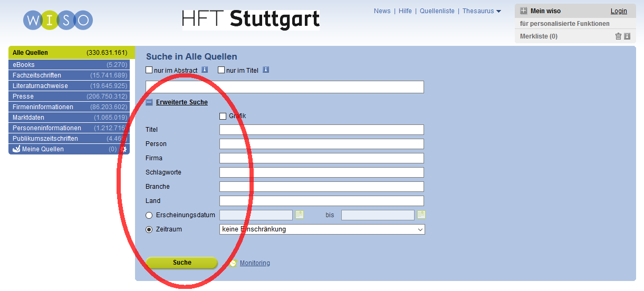Screen dimensions: 644x291
Task: Select the Erscheinungsdatum radio button
Action: [149, 215]
